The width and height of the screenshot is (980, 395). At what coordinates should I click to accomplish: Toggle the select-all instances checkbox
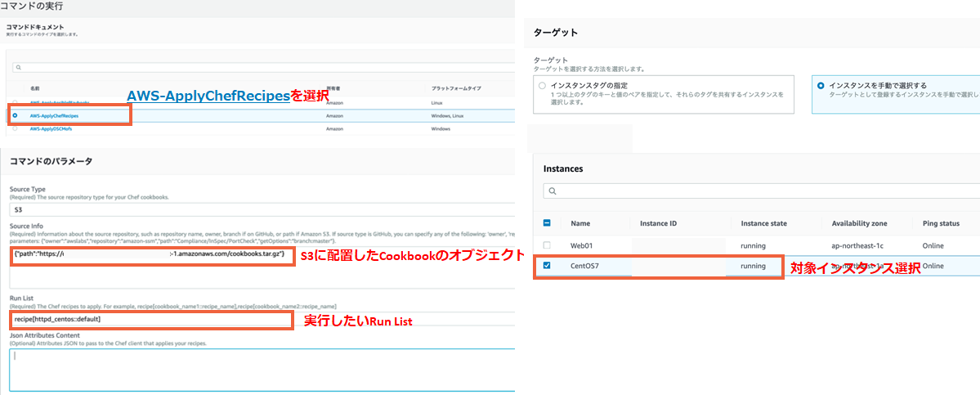tap(547, 223)
